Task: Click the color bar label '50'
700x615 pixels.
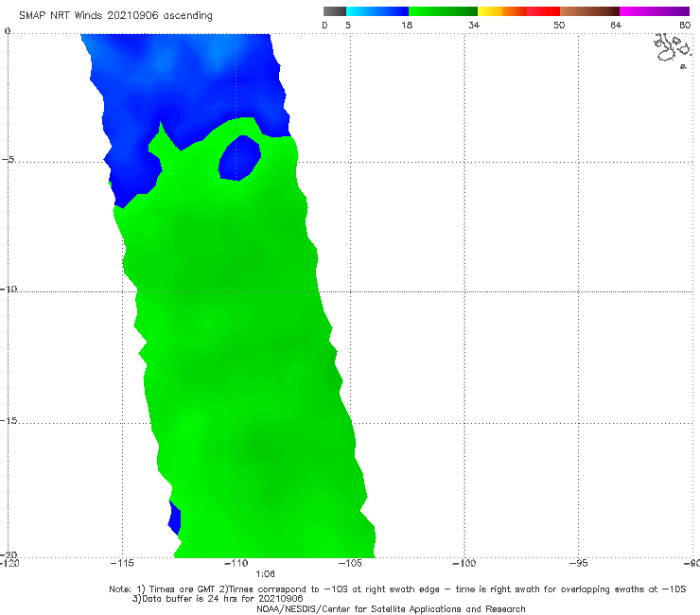Action: pos(559,25)
